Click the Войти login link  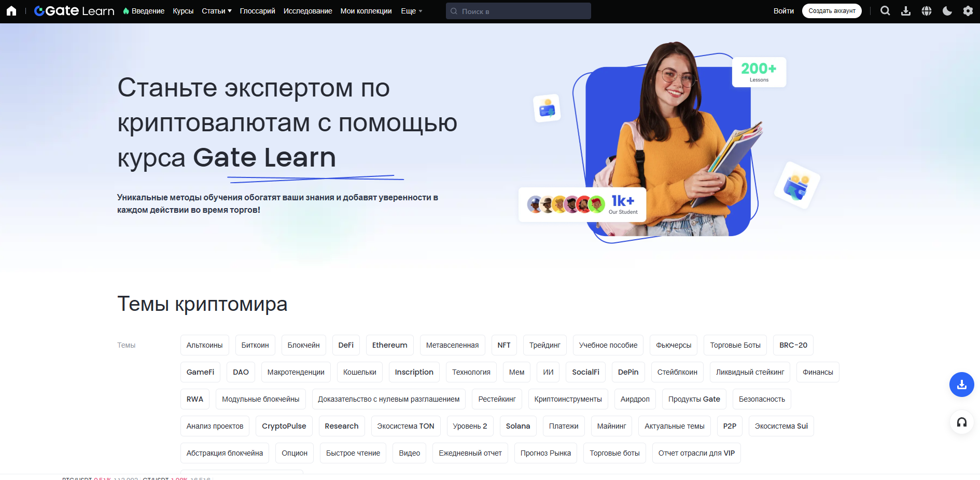(x=783, y=11)
